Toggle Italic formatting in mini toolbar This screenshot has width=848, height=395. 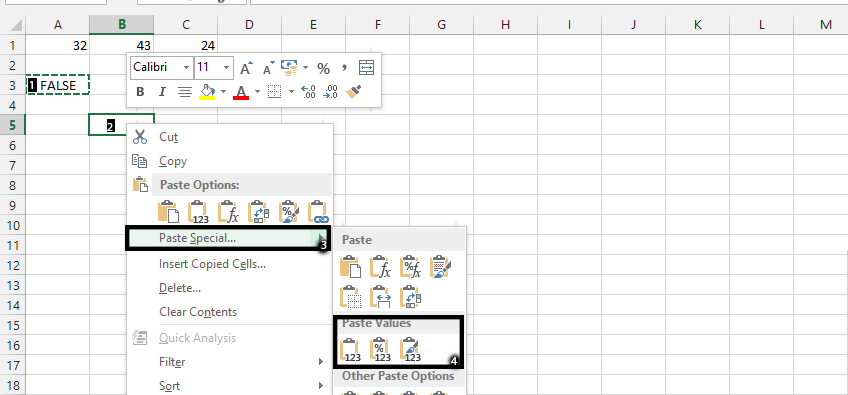pyautogui.click(x=162, y=92)
